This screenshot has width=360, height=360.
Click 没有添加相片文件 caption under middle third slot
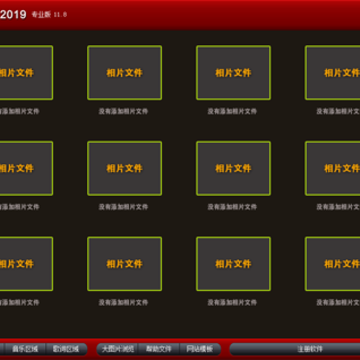pyautogui.click(x=232, y=207)
